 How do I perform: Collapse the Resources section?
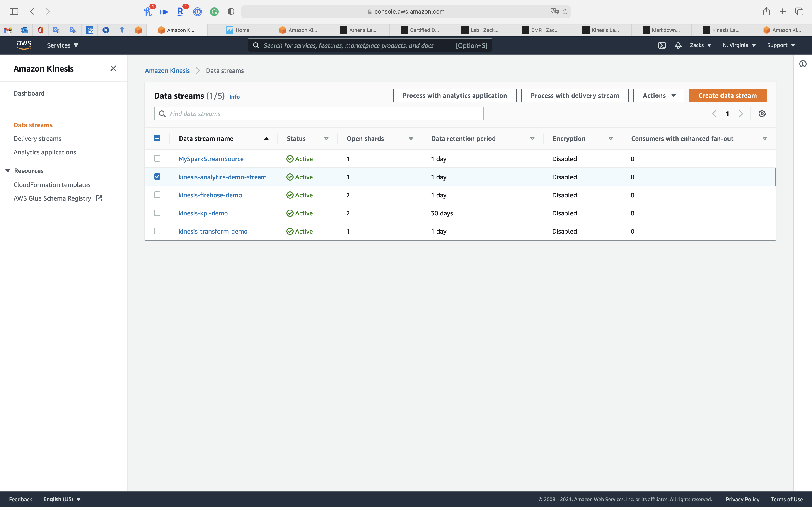(x=8, y=171)
